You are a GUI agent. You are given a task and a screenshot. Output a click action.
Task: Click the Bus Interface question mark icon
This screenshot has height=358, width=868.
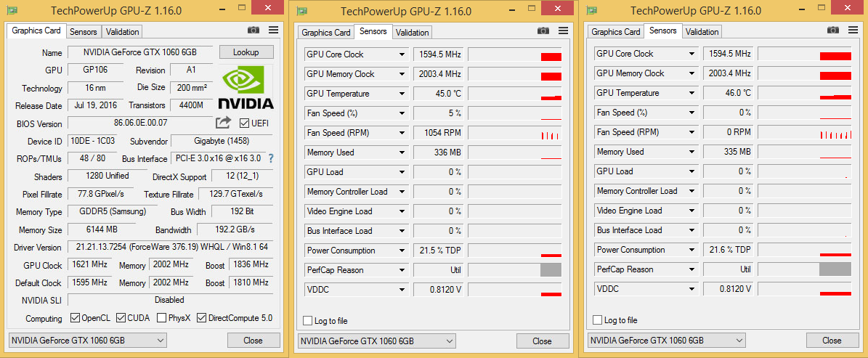(271, 158)
